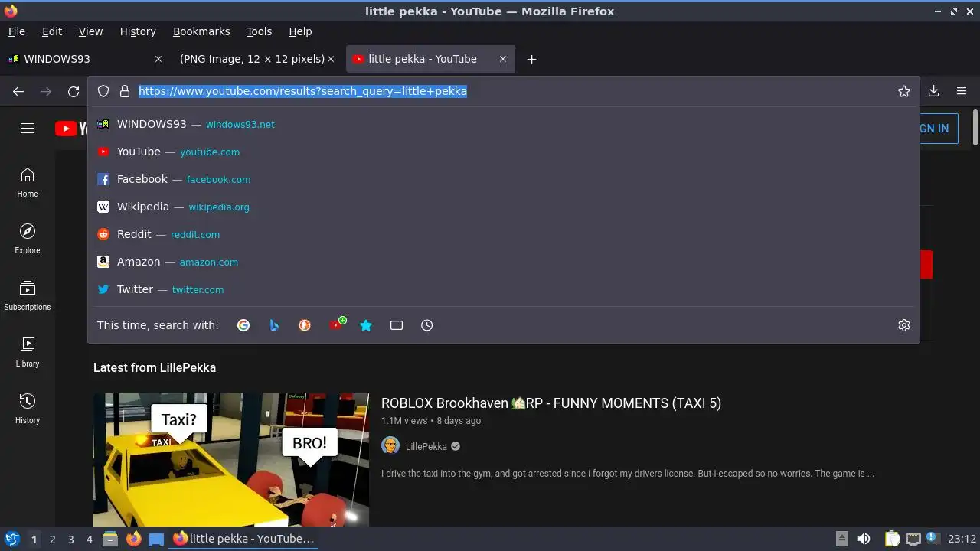
Task: Open the Bookmarks menu
Action: 201,31
